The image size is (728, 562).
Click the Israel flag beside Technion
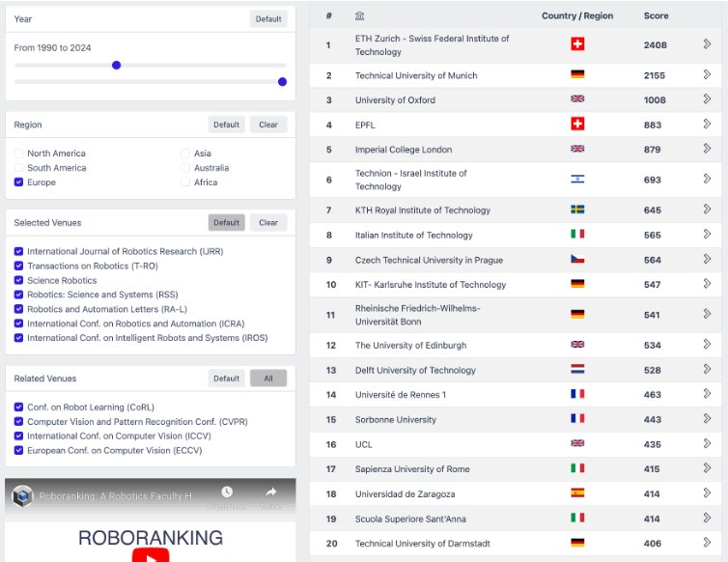(577, 179)
